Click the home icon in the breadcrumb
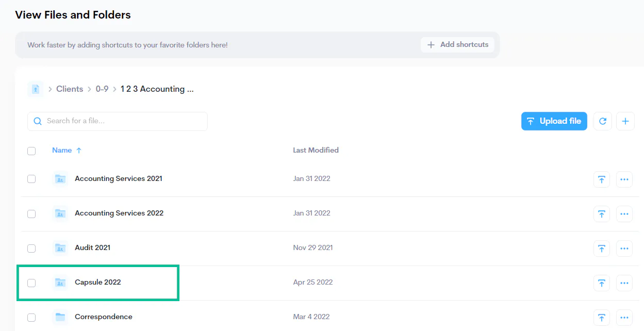Image resolution: width=644 pixels, height=331 pixels. (x=35, y=89)
